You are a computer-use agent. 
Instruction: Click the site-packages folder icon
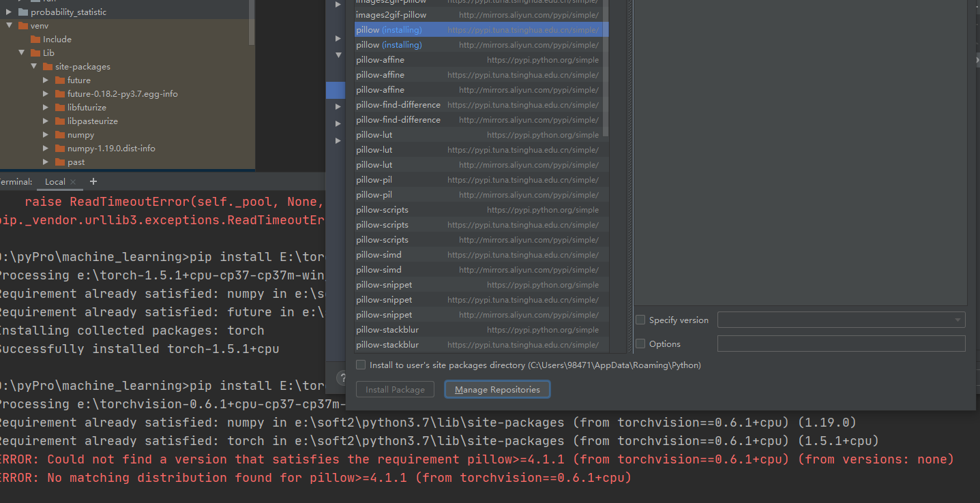point(48,67)
